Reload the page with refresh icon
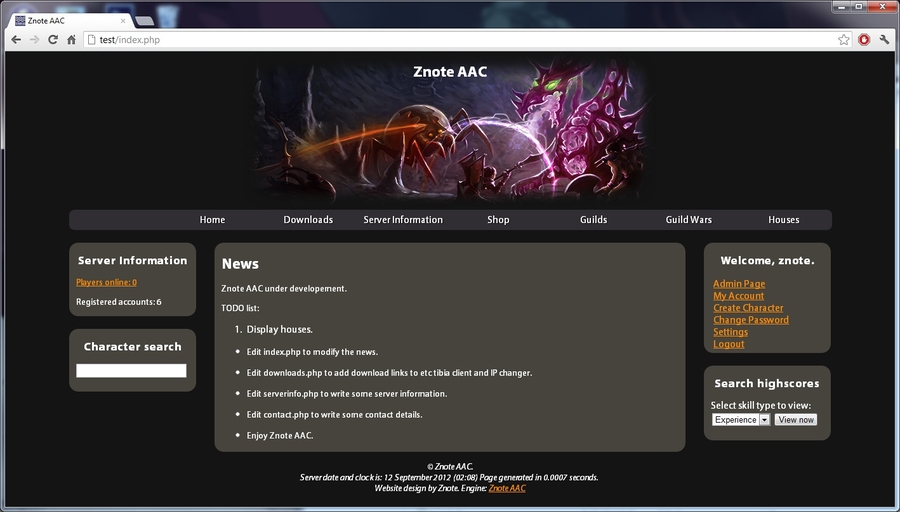Viewport: 900px width, 512px height. click(53, 40)
